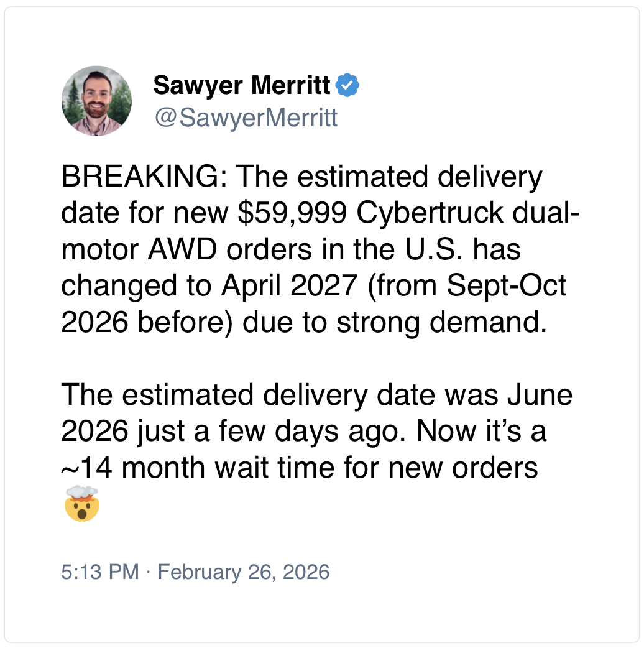The height and width of the screenshot is (648, 644).
Task: Click the blue verified checkmark badge
Action: (347, 85)
